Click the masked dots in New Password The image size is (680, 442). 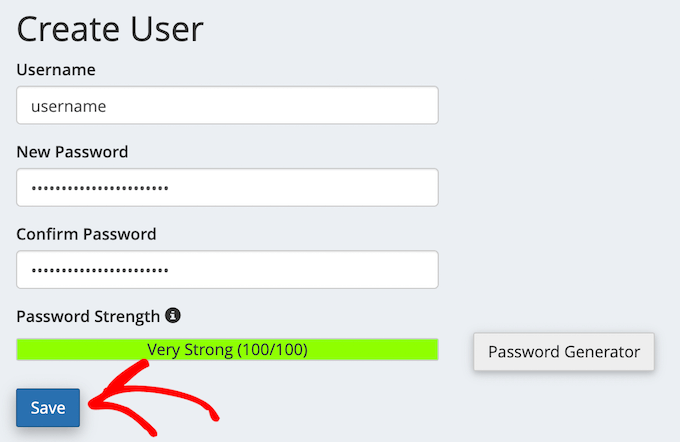click(99, 188)
